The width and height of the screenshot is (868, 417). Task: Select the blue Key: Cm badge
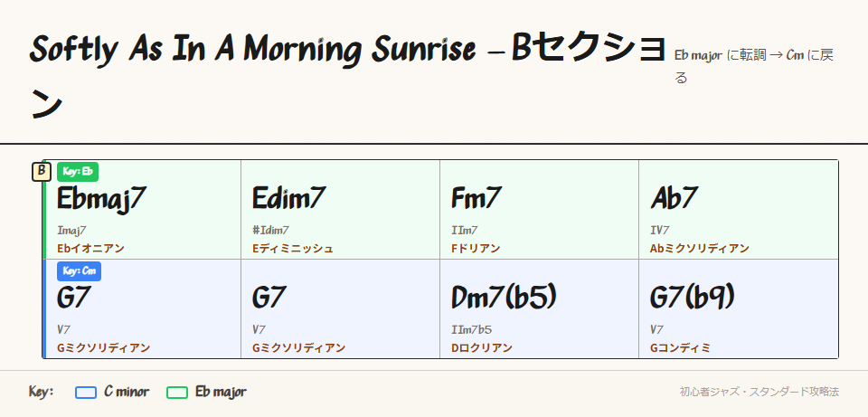[79, 270]
